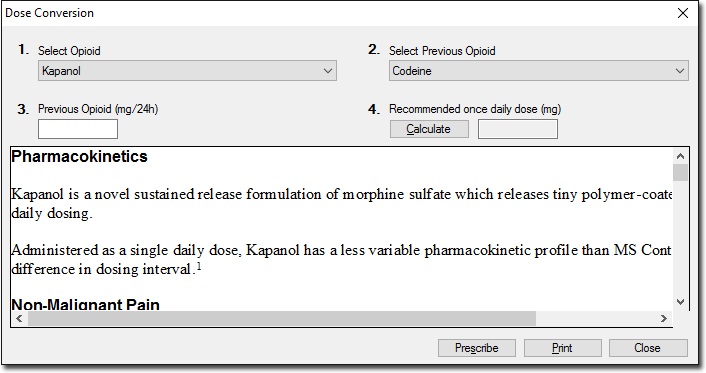Focus the Recommended once daily dose field
Viewport: 706px width, 373px height.
[x=518, y=129]
